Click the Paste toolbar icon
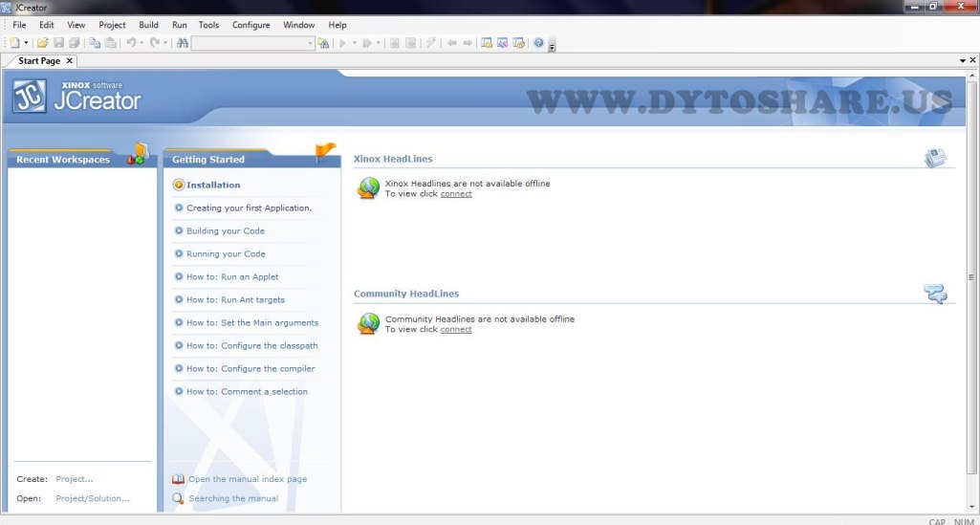Screen dimensions: 980x525 pos(111,43)
